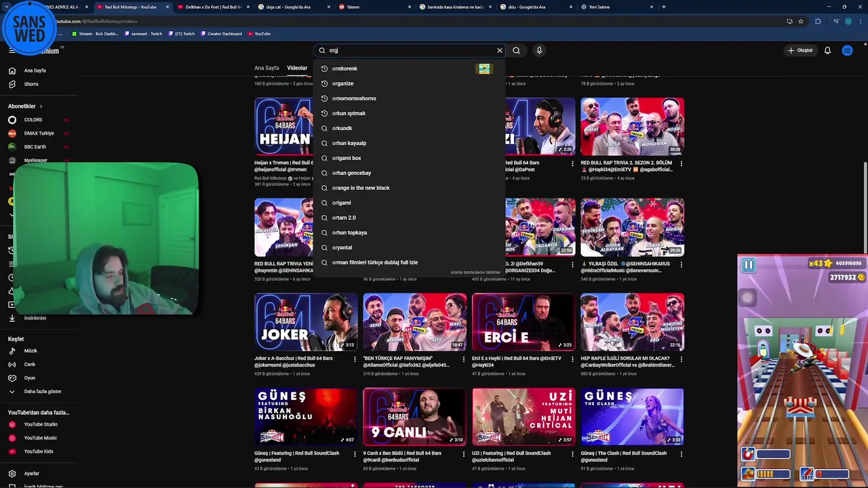Open options menu for 'Joker x A-Bacchus' video
Viewport: 868px width, 488px height.
(x=355, y=359)
